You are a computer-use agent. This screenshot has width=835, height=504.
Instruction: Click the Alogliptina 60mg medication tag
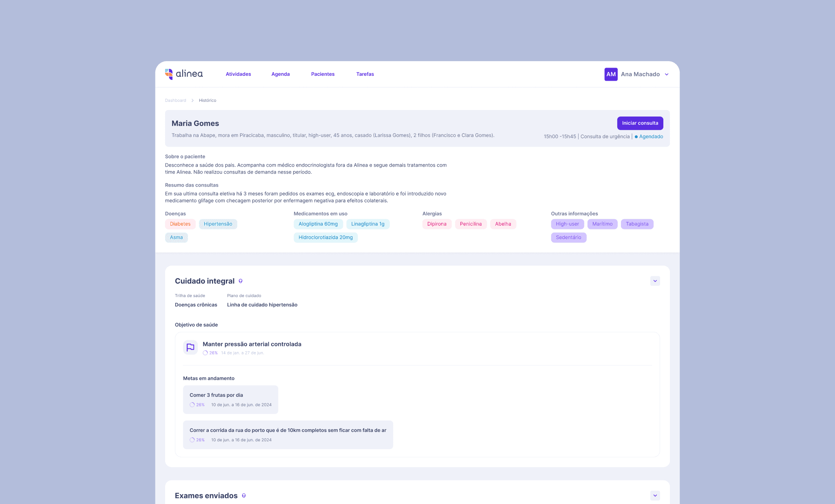coord(318,224)
